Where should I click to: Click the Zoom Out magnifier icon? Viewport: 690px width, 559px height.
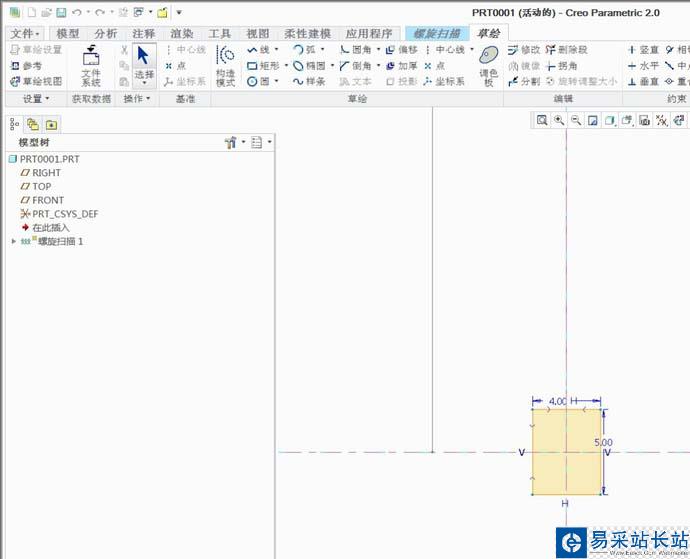coord(576,120)
